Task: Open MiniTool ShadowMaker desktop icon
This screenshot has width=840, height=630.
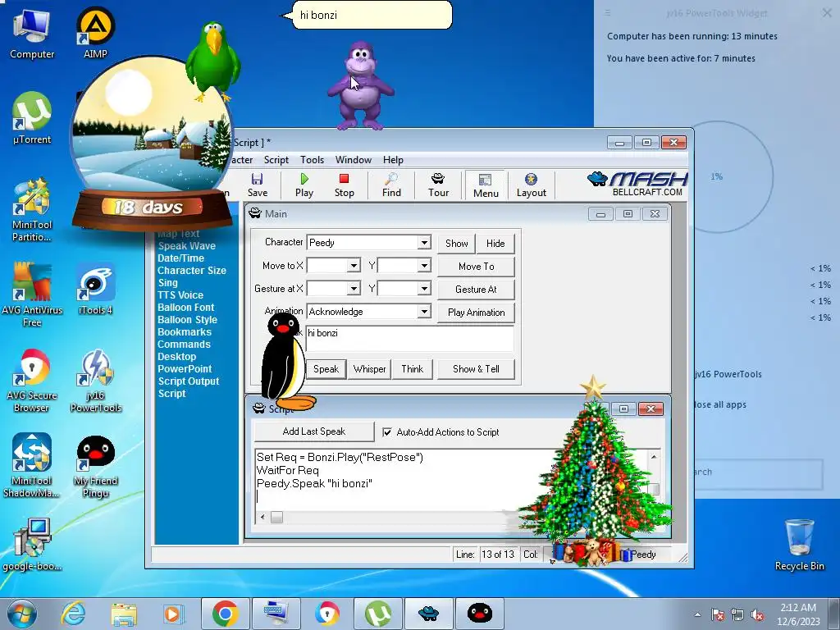Action: (x=32, y=466)
